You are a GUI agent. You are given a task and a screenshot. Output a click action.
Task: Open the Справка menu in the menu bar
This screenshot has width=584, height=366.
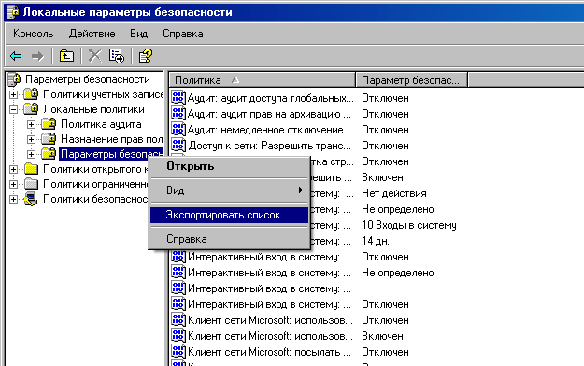182,34
